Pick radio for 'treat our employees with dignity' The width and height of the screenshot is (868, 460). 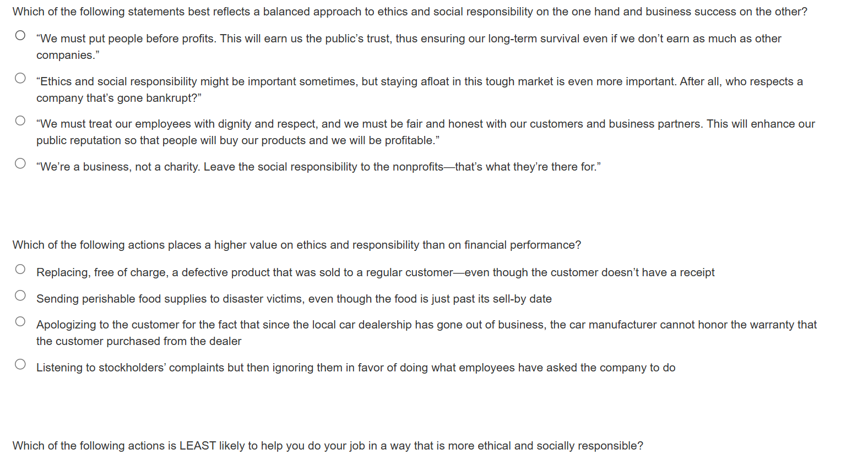20,121
